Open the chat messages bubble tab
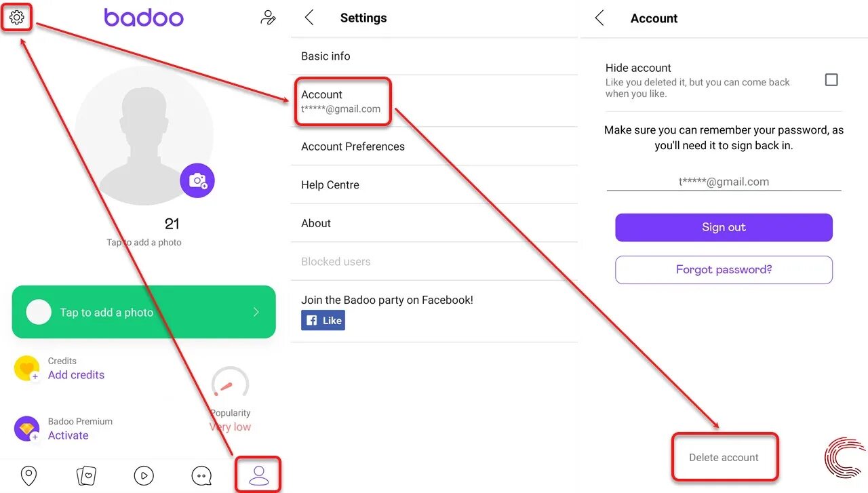The image size is (868, 493). 201,476
